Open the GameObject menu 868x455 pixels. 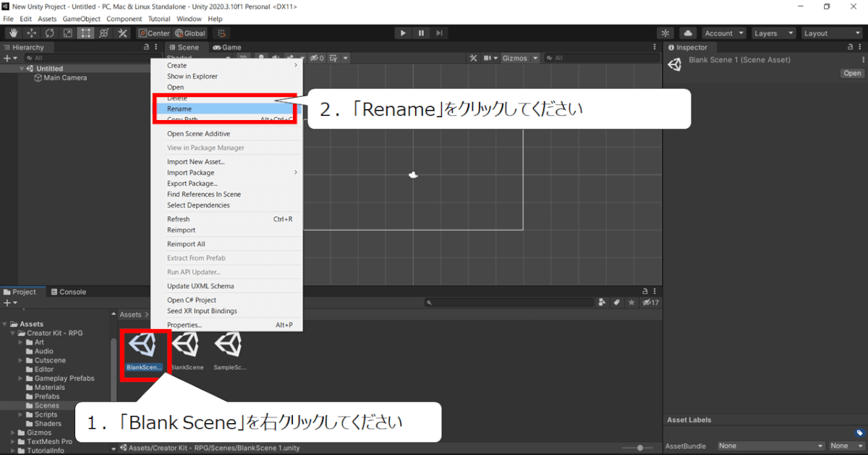coord(82,19)
